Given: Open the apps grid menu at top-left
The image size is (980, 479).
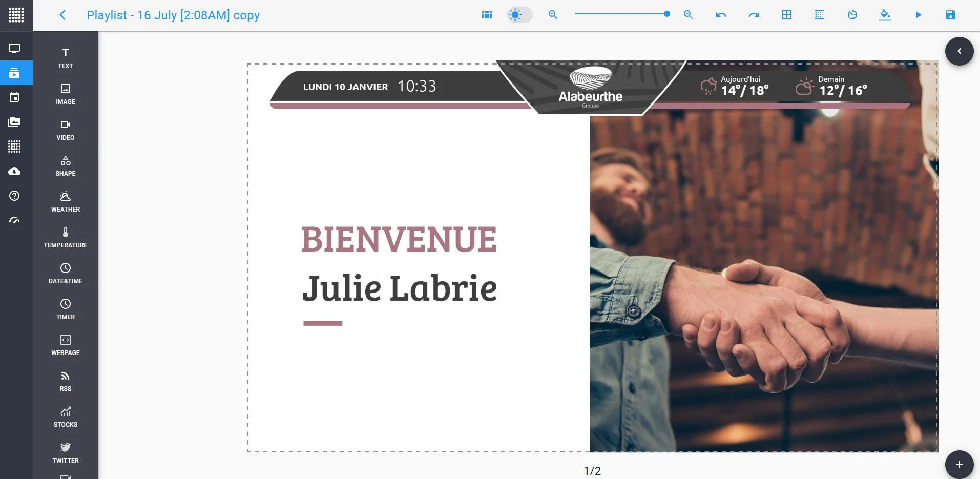Looking at the screenshot, I should (x=16, y=15).
